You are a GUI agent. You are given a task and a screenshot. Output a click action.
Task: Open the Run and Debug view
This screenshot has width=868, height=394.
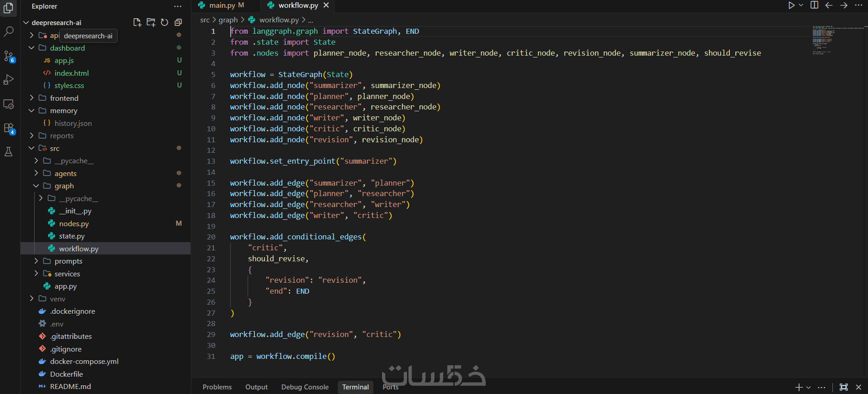click(9, 79)
